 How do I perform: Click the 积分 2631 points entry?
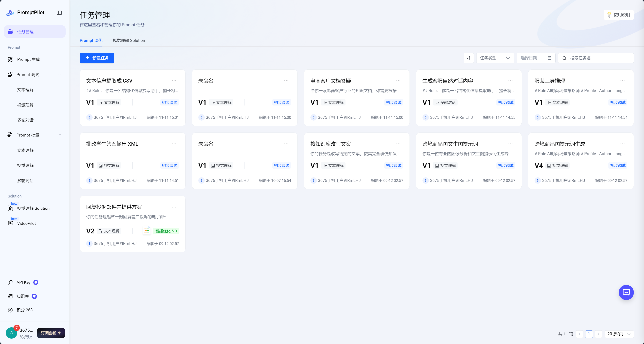tap(25, 310)
